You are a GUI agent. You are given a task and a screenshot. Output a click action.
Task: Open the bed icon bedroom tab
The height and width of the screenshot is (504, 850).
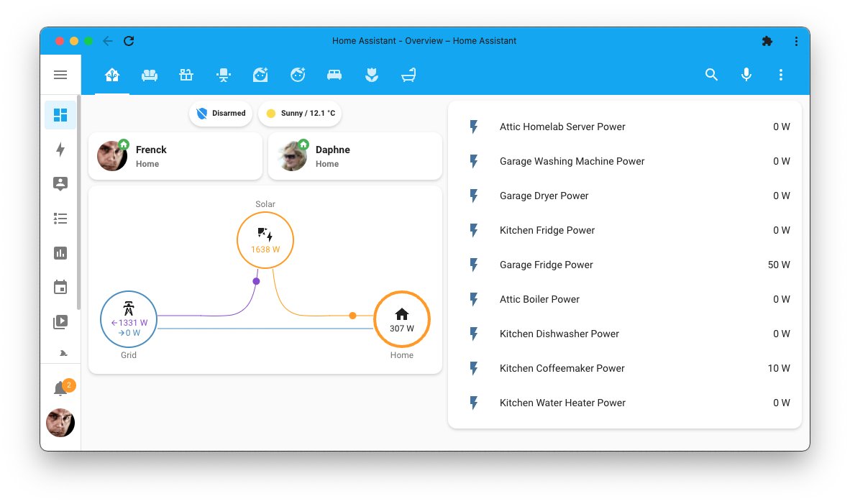[x=334, y=75]
